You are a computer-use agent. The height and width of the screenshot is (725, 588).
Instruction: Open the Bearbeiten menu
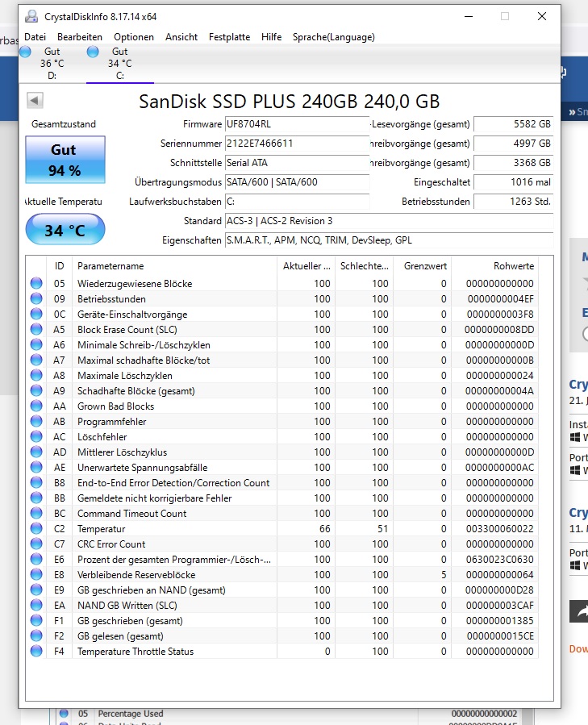click(x=80, y=37)
